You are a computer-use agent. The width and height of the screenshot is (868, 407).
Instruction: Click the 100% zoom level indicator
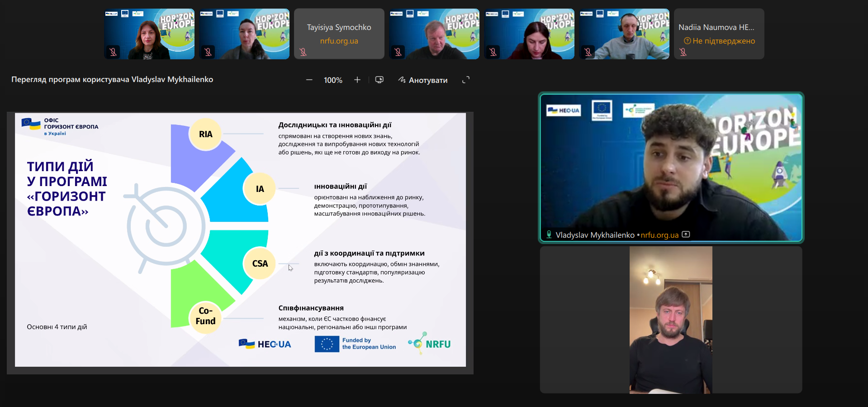click(333, 80)
